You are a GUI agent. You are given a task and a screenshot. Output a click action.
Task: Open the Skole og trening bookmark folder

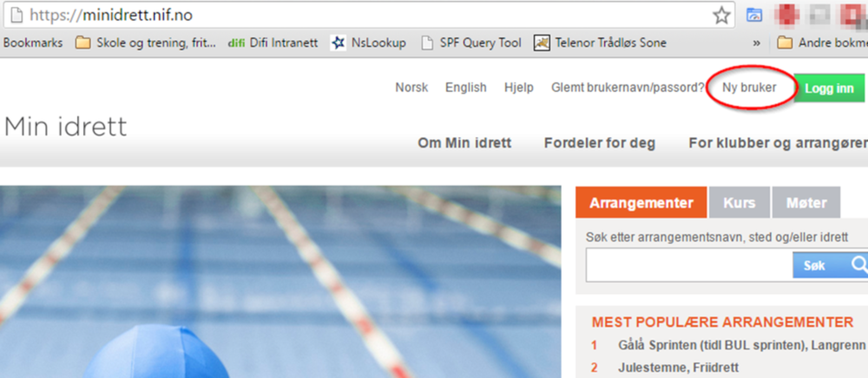[x=145, y=42]
